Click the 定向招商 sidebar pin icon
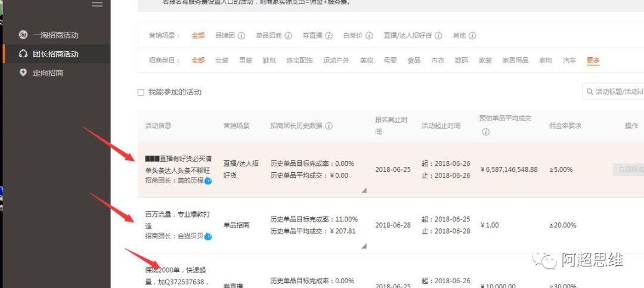This screenshot has width=644, height=288. (23, 73)
